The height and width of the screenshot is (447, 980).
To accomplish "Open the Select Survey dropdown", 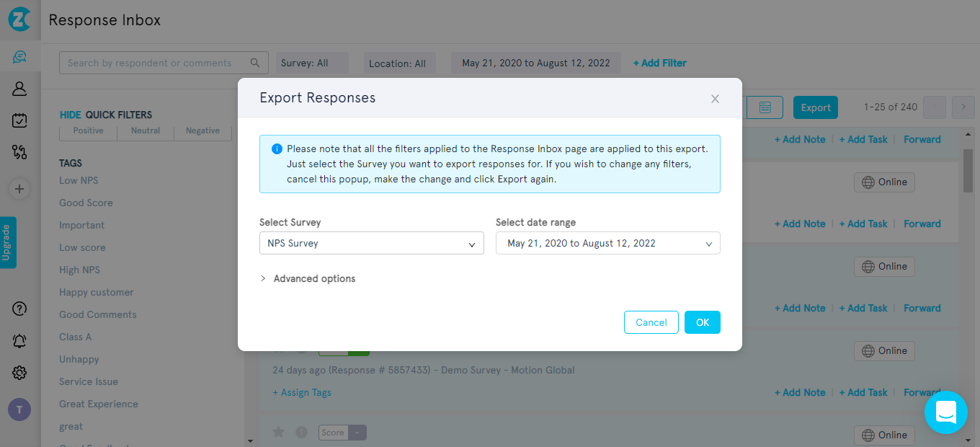I will [x=371, y=243].
